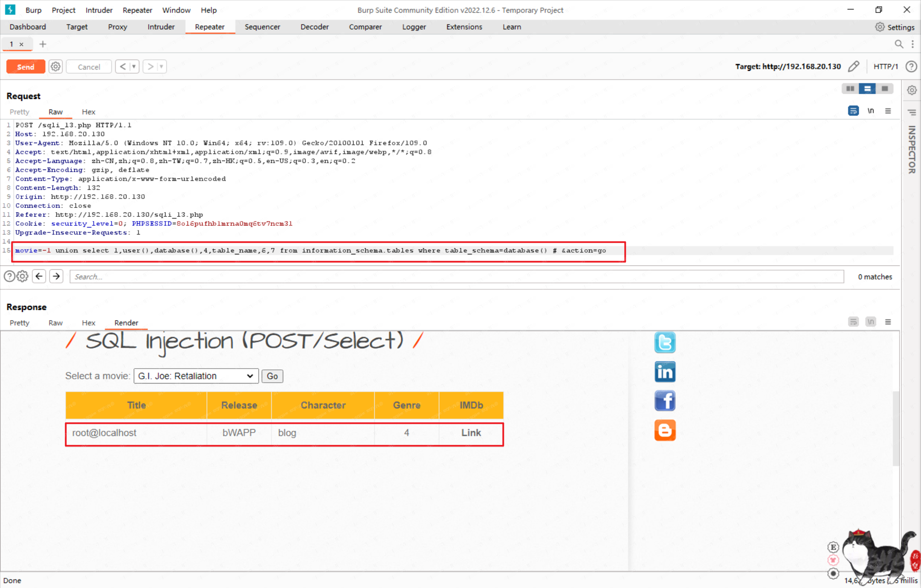This screenshot has width=921, height=588.
Task: Open the Intruder tool tab
Action: pos(161,27)
